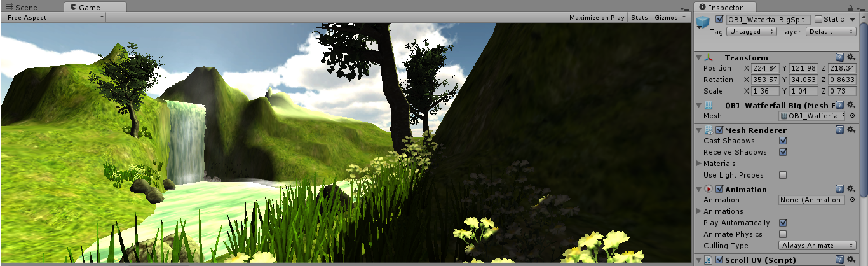Open the Mesh Filter gear menu
This screenshot has height=266, width=868.
pos(851,105)
